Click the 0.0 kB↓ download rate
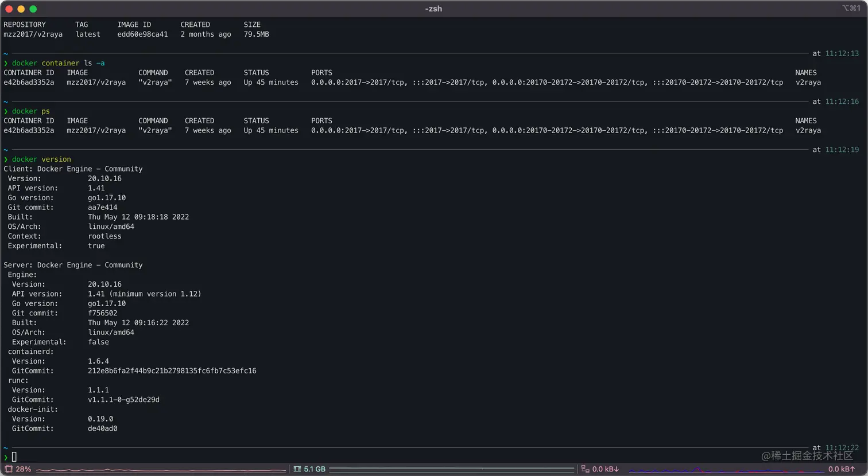Image resolution: width=868 pixels, height=476 pixels. point(606,469)
